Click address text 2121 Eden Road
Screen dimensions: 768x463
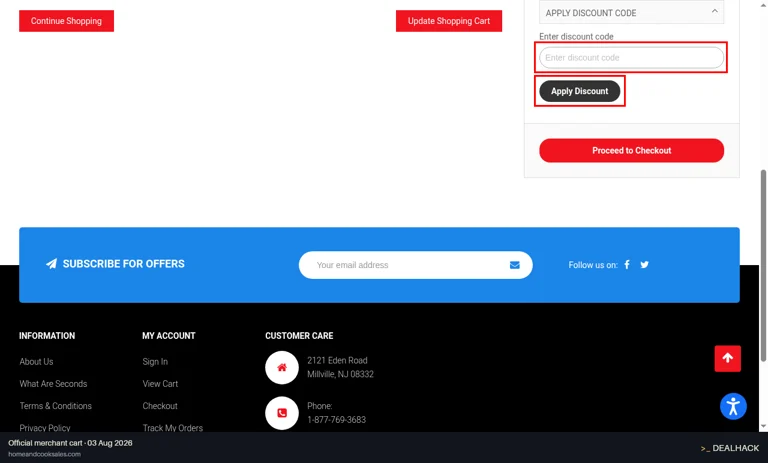337,360
